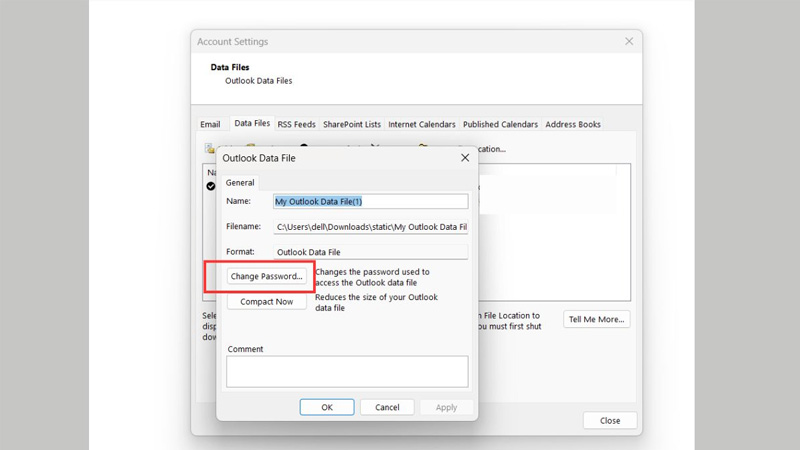Screen dimensions: 800x450
Task: Click the 'Outlook Data File' dialog title
Action: click(259, 158)
